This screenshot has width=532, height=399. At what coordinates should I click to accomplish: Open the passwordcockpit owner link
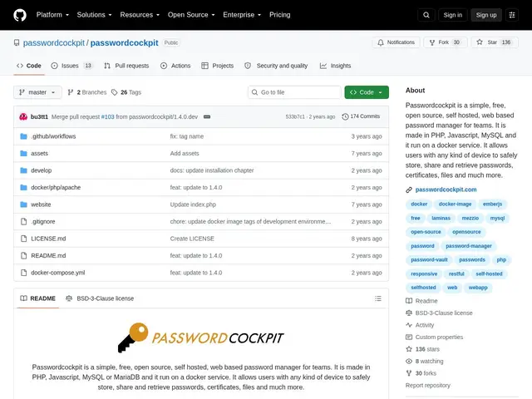pyautogui.click(x=53, y=42)
